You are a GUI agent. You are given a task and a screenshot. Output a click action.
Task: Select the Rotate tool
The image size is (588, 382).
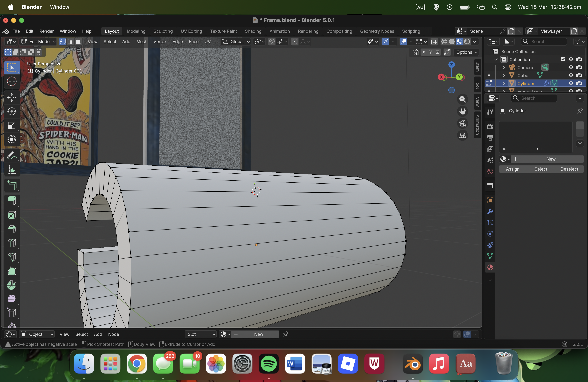tap(12, 111)
